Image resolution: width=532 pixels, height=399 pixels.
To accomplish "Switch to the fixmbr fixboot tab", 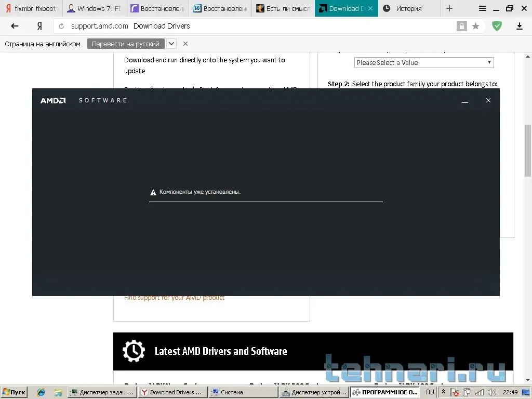I will tap(32, 8).
